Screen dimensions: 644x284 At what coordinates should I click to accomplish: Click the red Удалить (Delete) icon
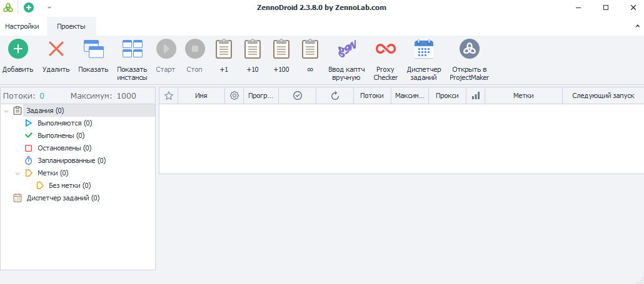tap(56, 49)
